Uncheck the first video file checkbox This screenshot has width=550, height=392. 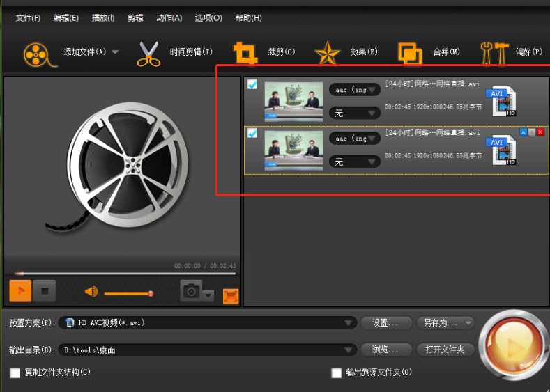tap(252, 84)
